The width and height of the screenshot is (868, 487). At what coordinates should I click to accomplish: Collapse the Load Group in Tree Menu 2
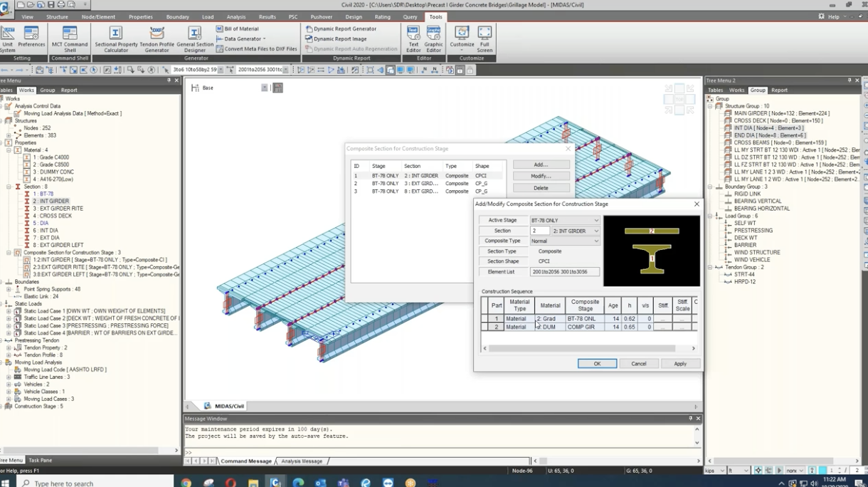click(x=710, y=216)
